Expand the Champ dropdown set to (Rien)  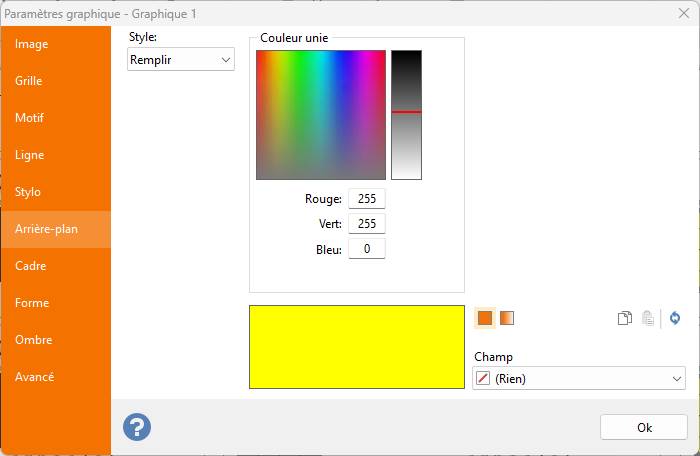578,379
